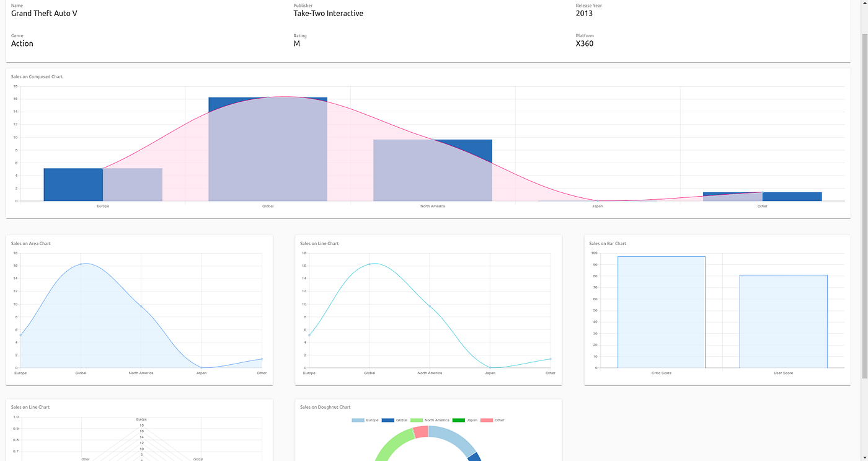
Task: Select the genre value Action
Action: [x=22, y=43]
